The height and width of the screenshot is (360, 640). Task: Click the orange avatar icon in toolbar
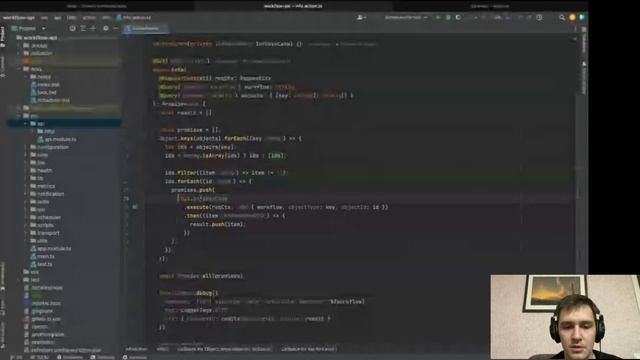click(x=572, y=18)
